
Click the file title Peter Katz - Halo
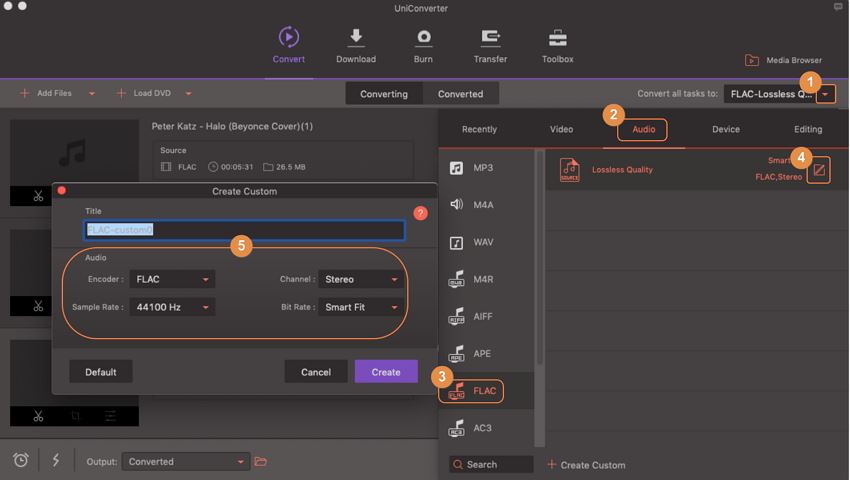tap(232, 126)
